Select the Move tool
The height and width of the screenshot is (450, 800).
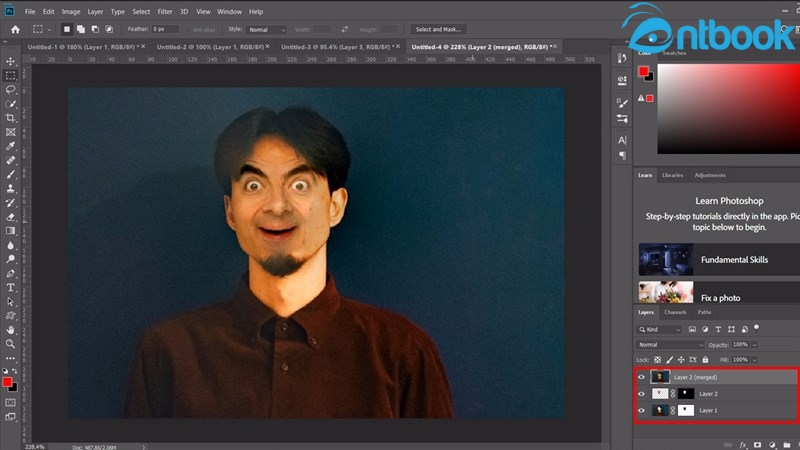pyautogui.click(x=10, y=61)
